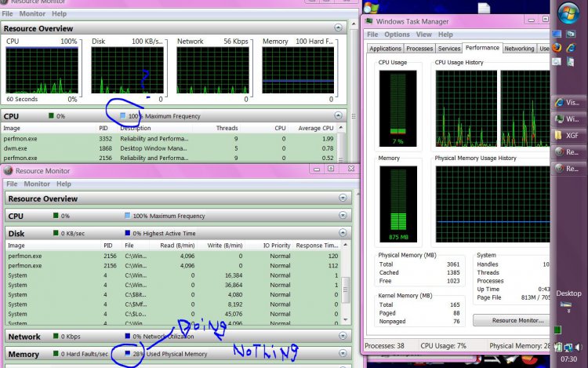Viewport: 588px width, 368px height.
Task: Select System row writing 16,384 B/min
Action: (173, 275)
